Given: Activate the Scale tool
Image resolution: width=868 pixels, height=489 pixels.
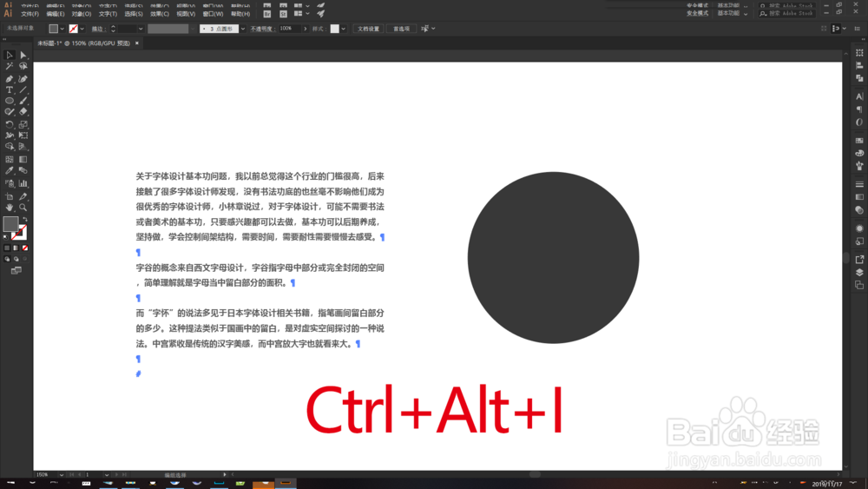Looking at the screenshot, I should (x=23, y=124).
